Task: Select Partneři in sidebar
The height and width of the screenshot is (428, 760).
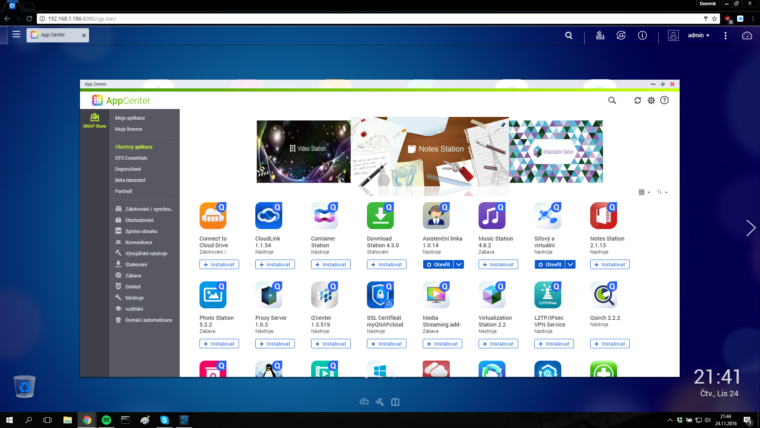Action: click(124, 191)
